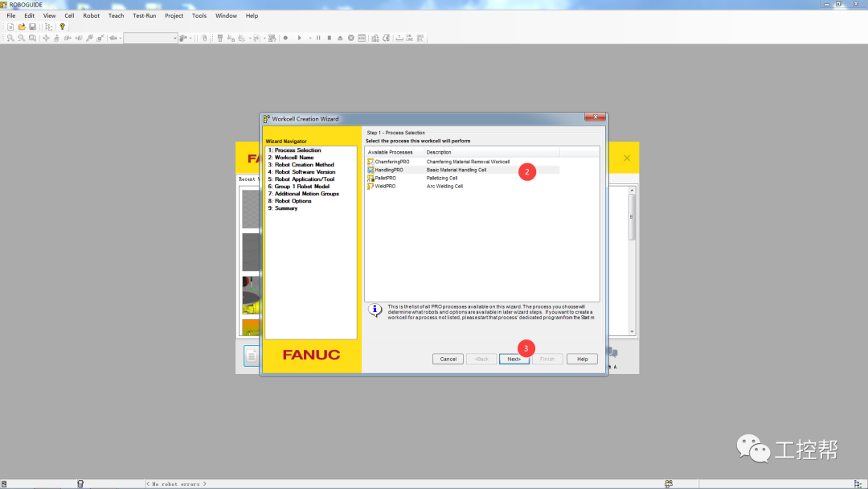Click the eject-shaped toolbar icon
The width and height of the screenshot is (868, 489).
[x=340, y=39]
